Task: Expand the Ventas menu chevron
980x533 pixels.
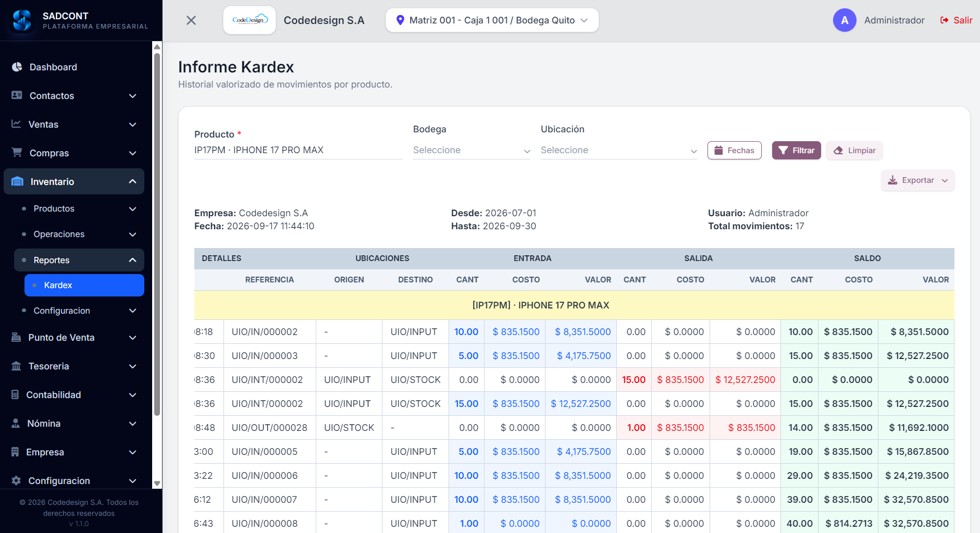Action: click(132, 125)
